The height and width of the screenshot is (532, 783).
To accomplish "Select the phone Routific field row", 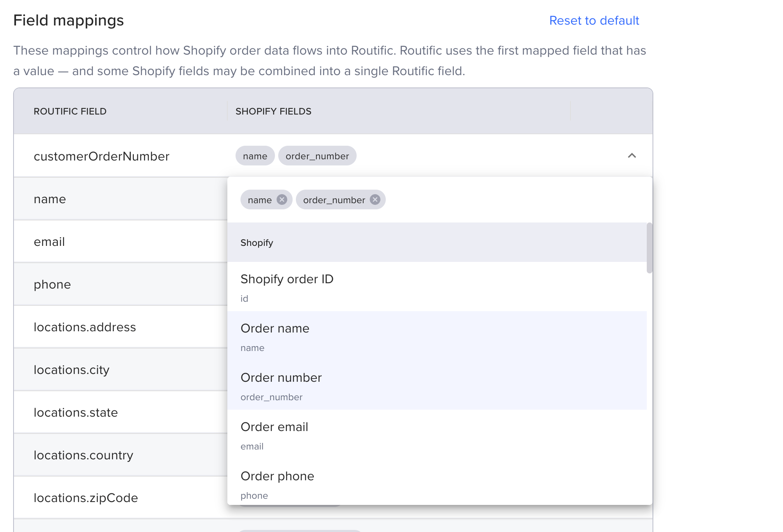I will (x=121, y=284).
